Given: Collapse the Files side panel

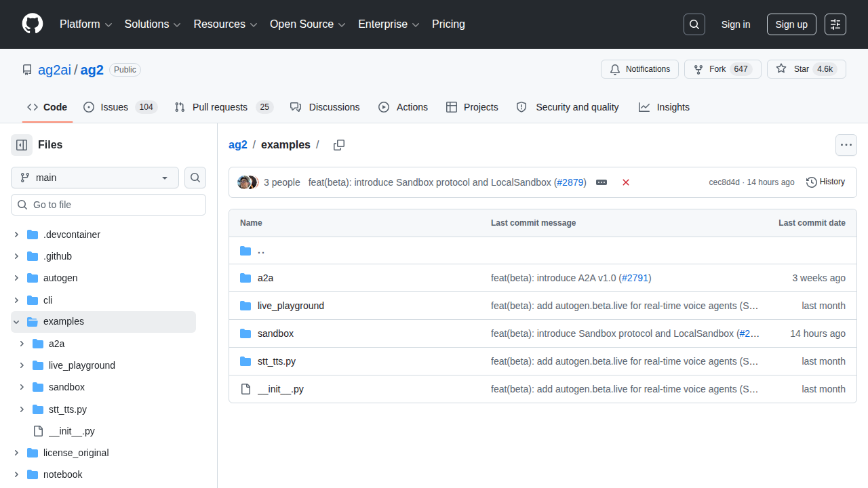Looking at the screenshot, I should [22, 145].
